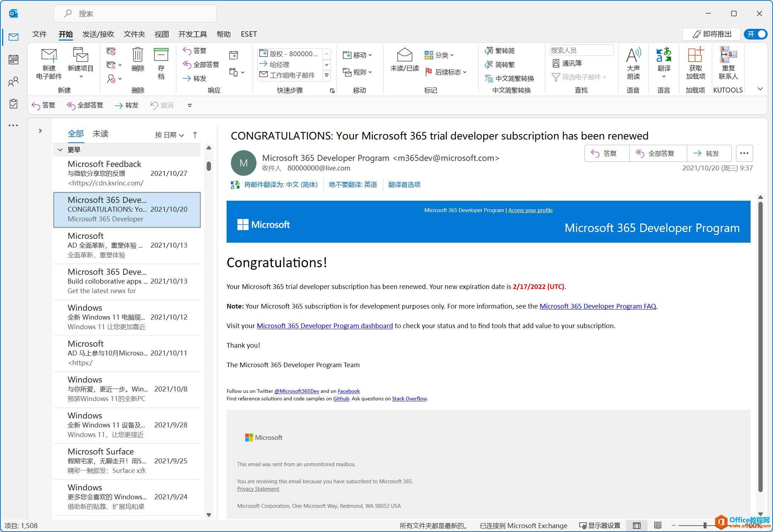This screenshot has height=532, width=773.
Task: Click the zoom slider in the status bar
Action: (705, 526)
